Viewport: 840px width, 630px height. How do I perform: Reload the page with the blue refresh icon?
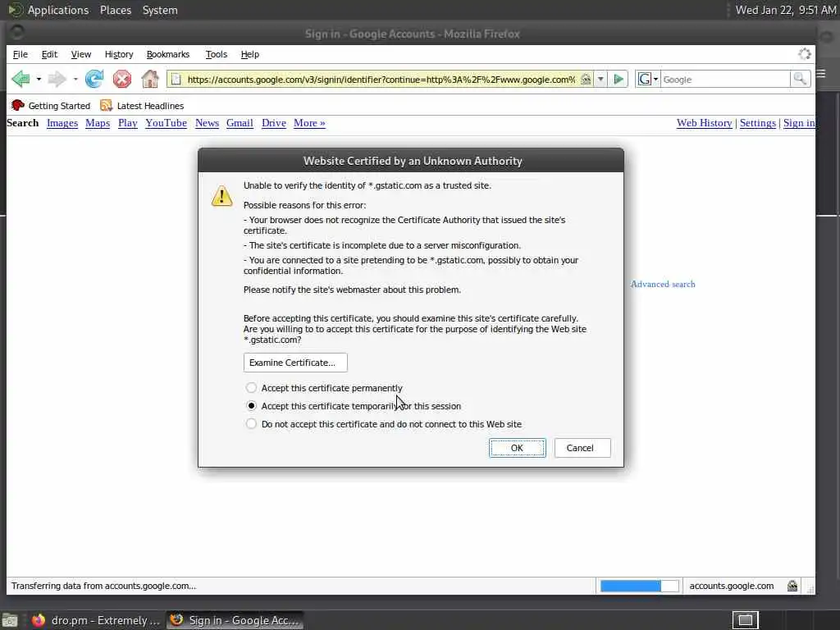[x=94, y=80]
